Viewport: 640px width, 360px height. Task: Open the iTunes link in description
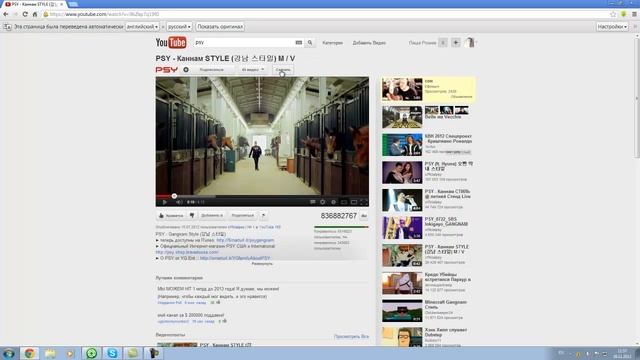245,240
